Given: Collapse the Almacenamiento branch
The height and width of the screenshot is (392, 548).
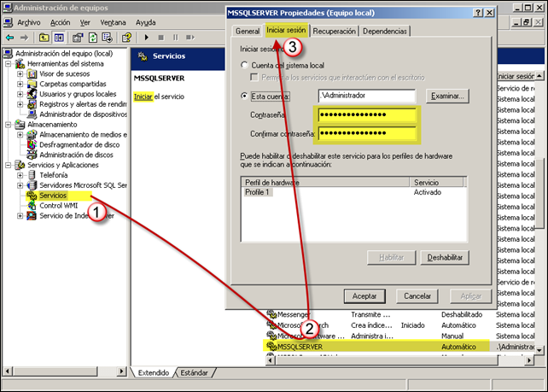Looking at the screenshot, I should (x=8, y=125).
